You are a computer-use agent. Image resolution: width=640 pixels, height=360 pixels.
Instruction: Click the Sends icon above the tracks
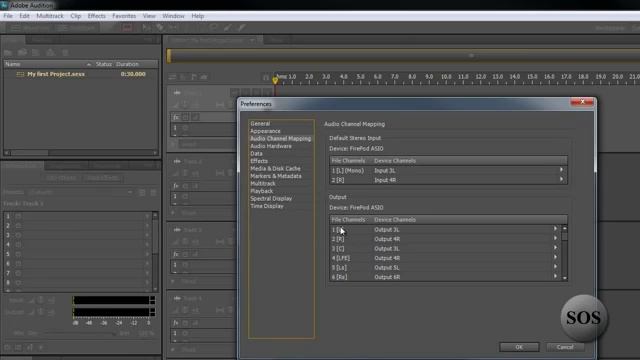193,77
